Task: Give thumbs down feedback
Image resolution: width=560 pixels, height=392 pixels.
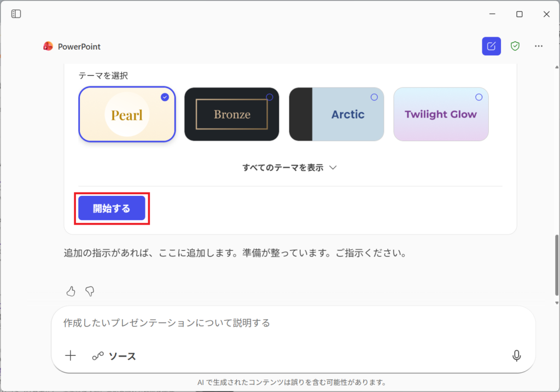Action: tap(90, 291)
